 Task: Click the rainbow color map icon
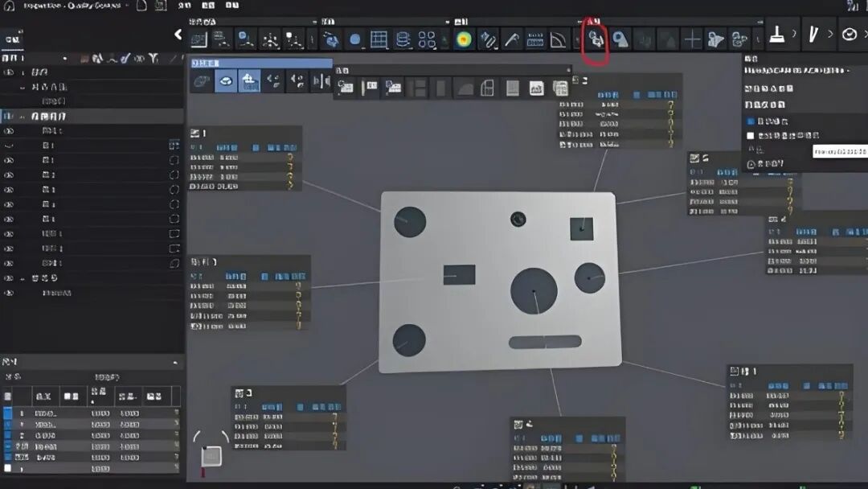464,39
